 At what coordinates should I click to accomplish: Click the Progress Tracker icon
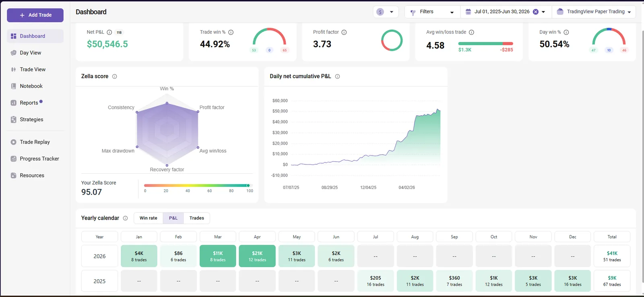[14, 159]
